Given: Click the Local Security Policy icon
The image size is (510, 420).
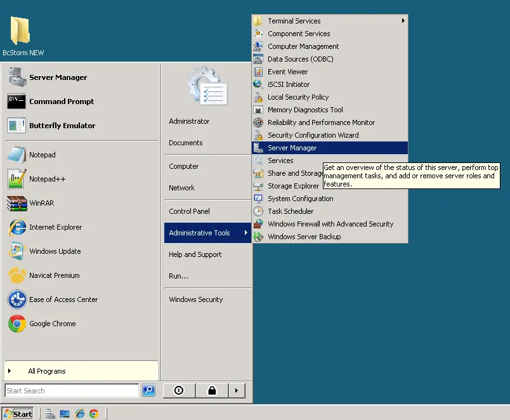Looking at the screenshot, I should [258, 97].
